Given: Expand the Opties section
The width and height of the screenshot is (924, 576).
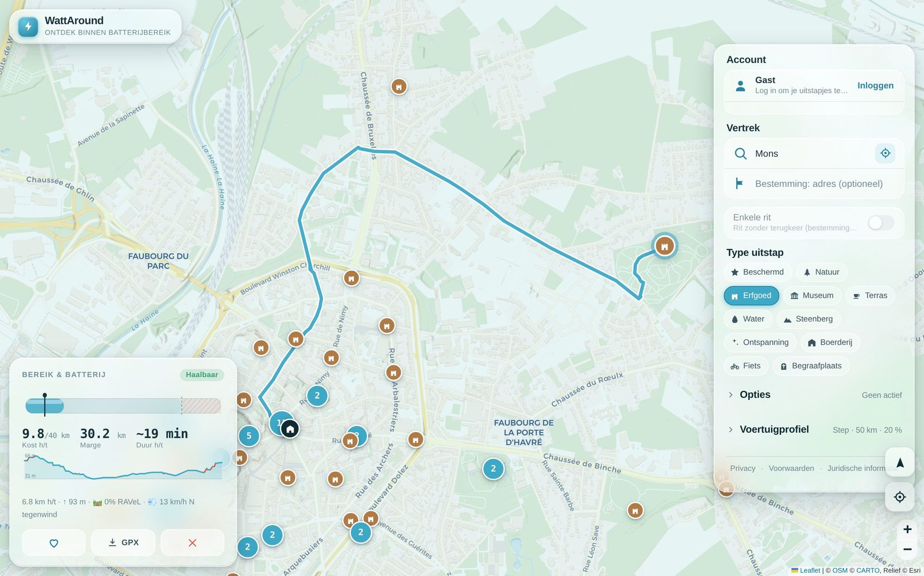Looking at the screenshot, I should [814, 395].
